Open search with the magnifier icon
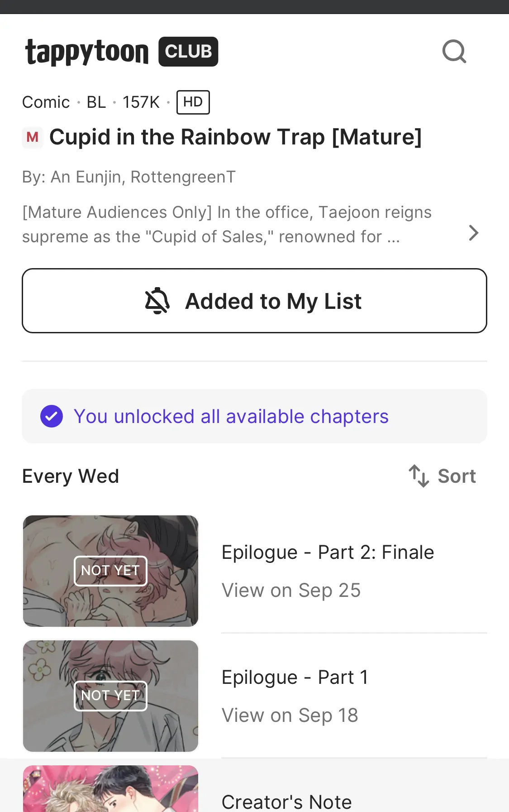509x812 pixels. coord(454,52)
